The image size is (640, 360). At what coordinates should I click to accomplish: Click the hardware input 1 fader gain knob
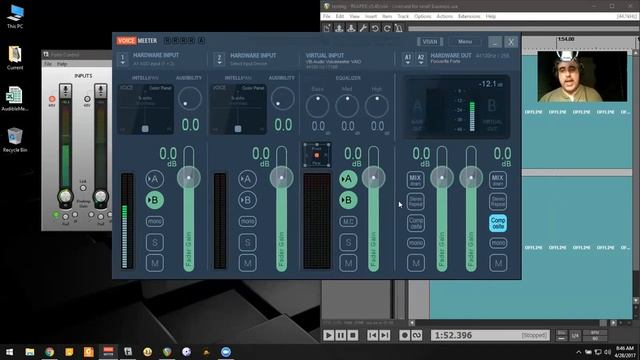pos(189,178)
